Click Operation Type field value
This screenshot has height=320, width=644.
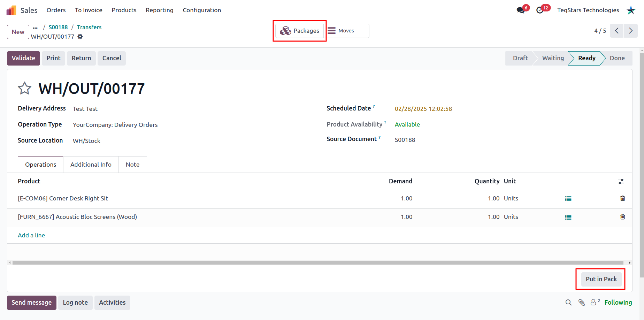point(115,125)
